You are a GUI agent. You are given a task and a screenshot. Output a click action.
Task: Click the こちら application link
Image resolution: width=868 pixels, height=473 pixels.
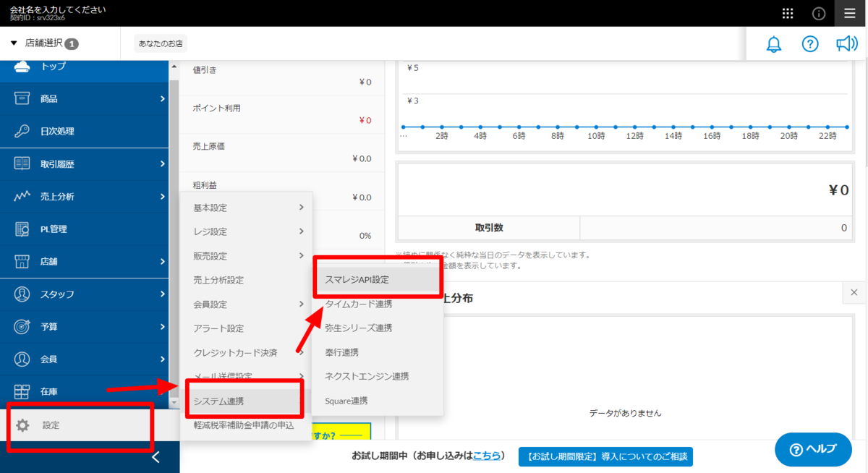(x=487, y=456)
